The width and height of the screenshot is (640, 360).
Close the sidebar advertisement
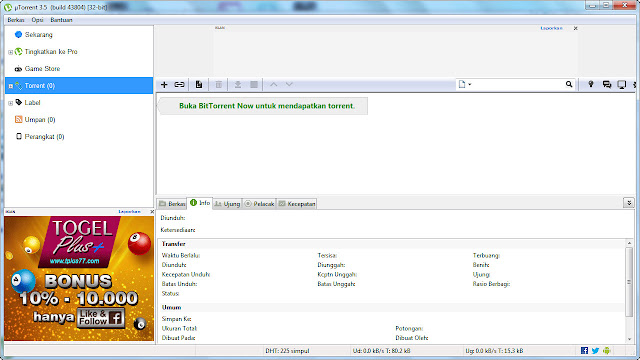pos(152,211)
